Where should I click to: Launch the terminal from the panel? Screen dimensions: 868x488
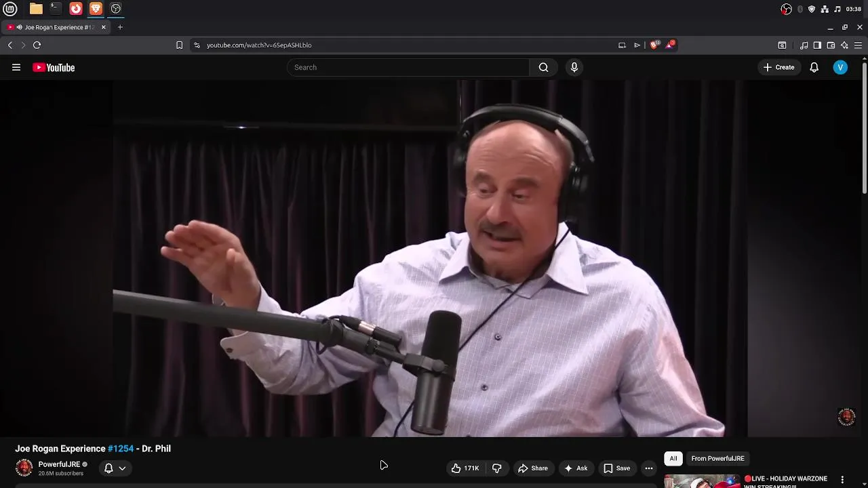click(x=56, y=9)
